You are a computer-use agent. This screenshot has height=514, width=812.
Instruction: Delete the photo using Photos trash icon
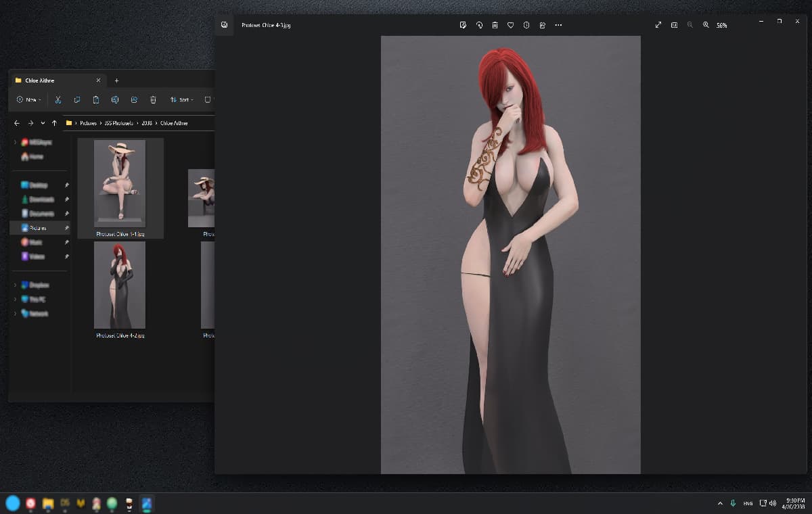[495, 25]
